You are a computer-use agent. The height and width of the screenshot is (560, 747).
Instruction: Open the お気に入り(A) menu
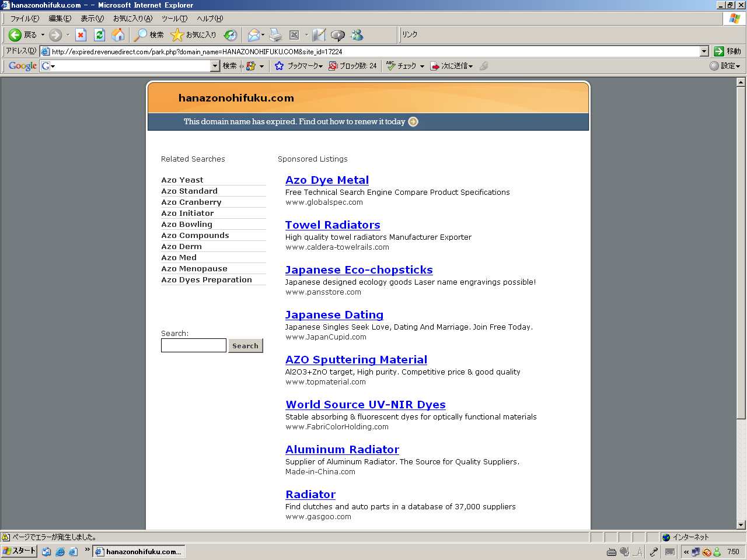(x=132, y=19)
